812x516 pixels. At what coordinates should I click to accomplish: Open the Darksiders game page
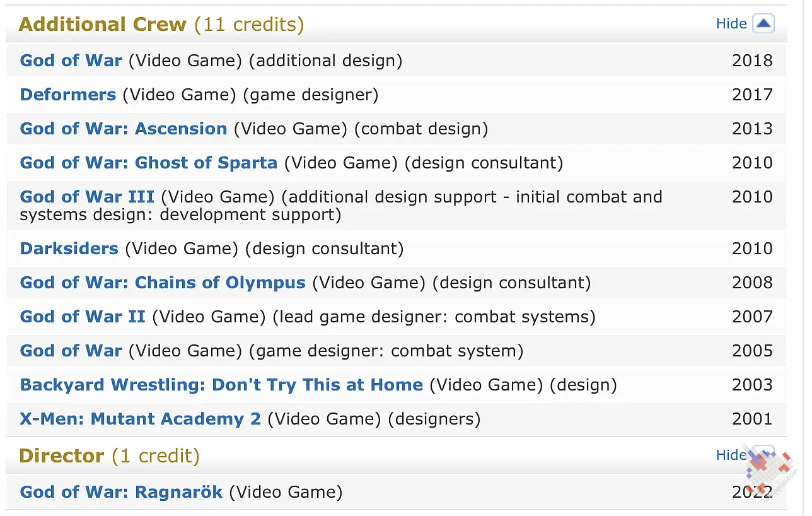(69, 249)
